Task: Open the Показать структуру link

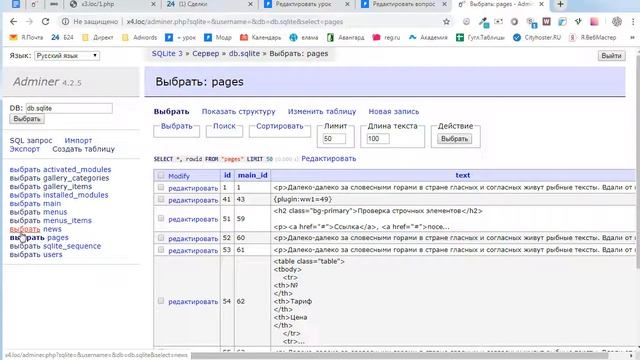Action: [x=238, y=111]
